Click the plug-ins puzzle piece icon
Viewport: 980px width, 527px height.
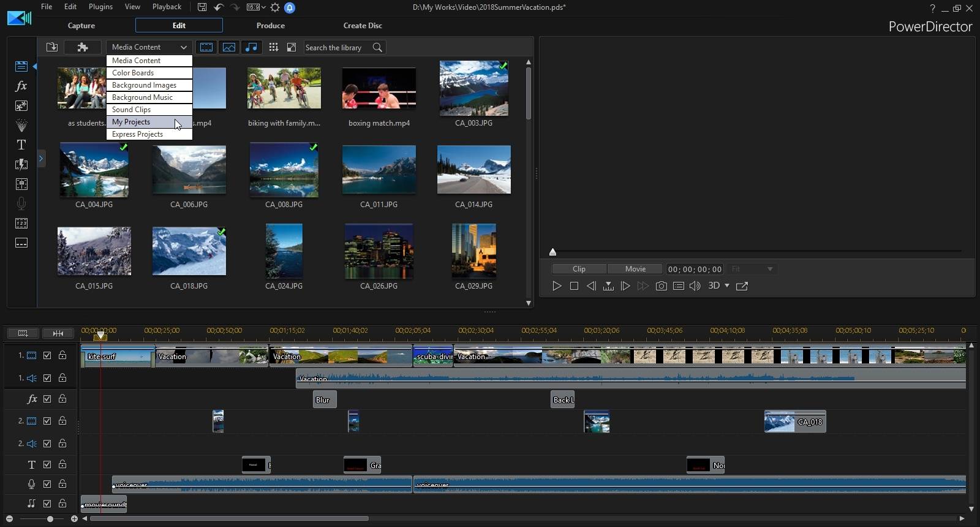tap(83, 47)
